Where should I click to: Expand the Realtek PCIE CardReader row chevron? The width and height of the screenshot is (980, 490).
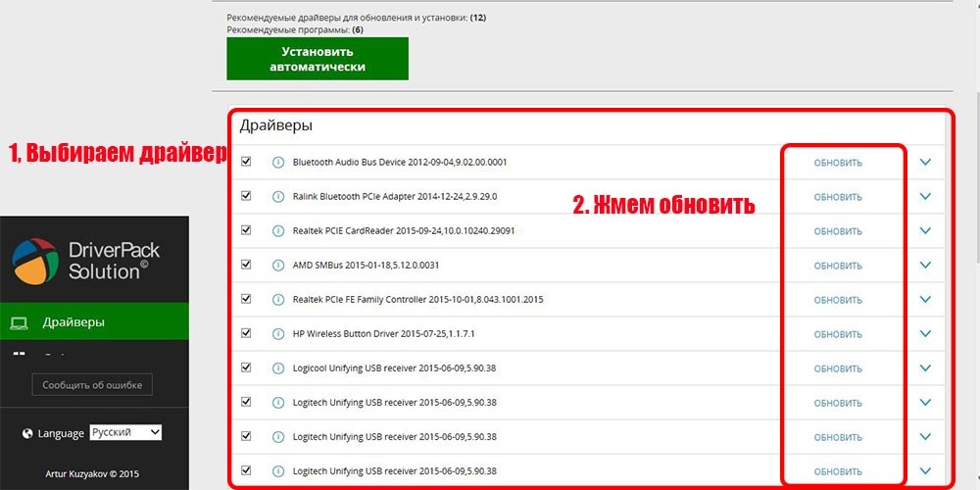[x=926, y=230]
